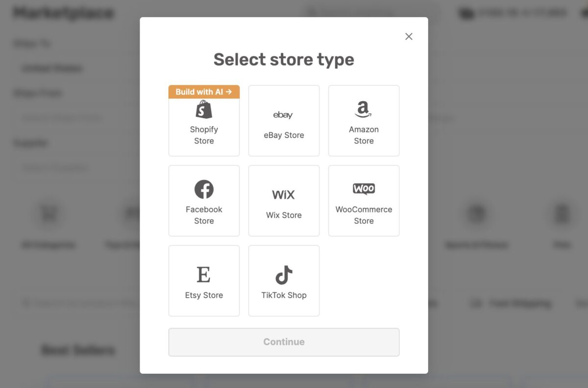
Task: Choose the TikTok Shop text
Action: [284, 295]
